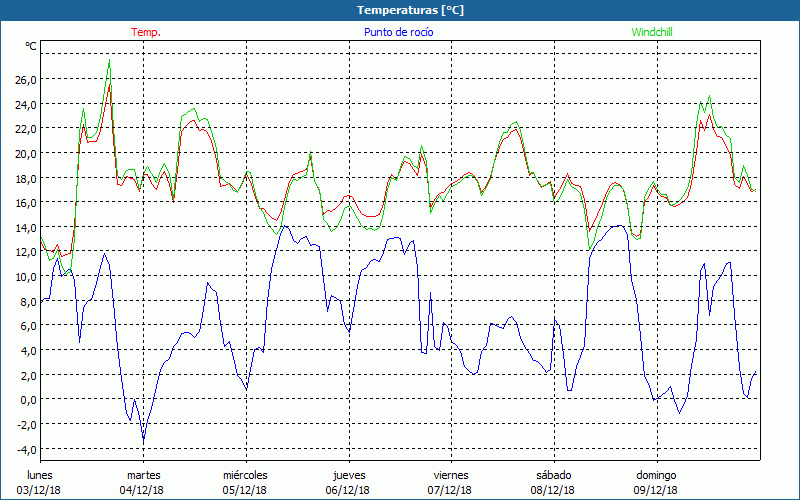Click the 'lunes' day label
Screen dimensions: 800x500
pyautogui.click(x=40, y=476)
